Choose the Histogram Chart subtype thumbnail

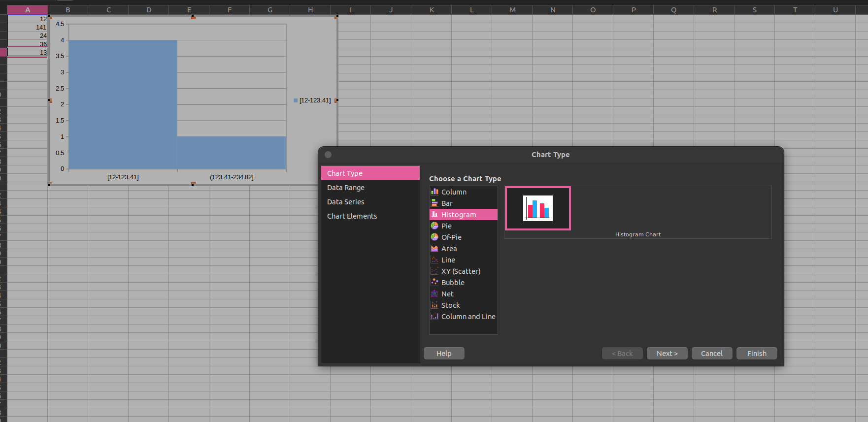pos(537,208)
